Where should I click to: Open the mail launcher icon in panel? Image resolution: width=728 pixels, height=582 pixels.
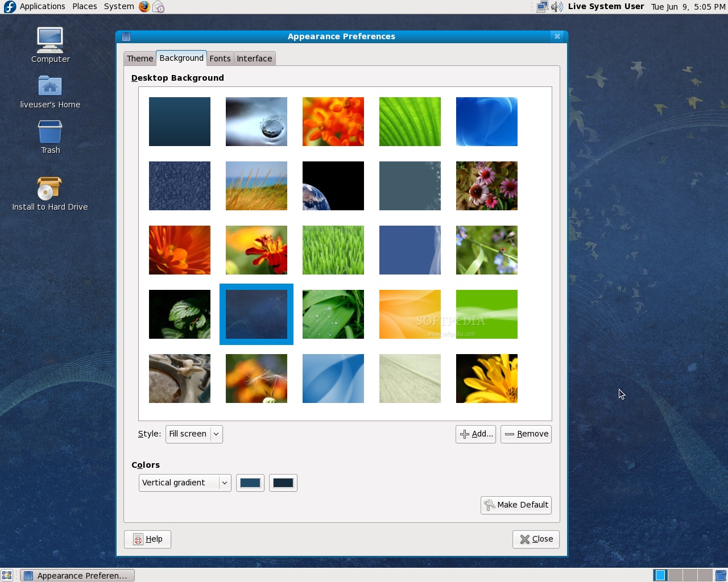pos(159,7)
